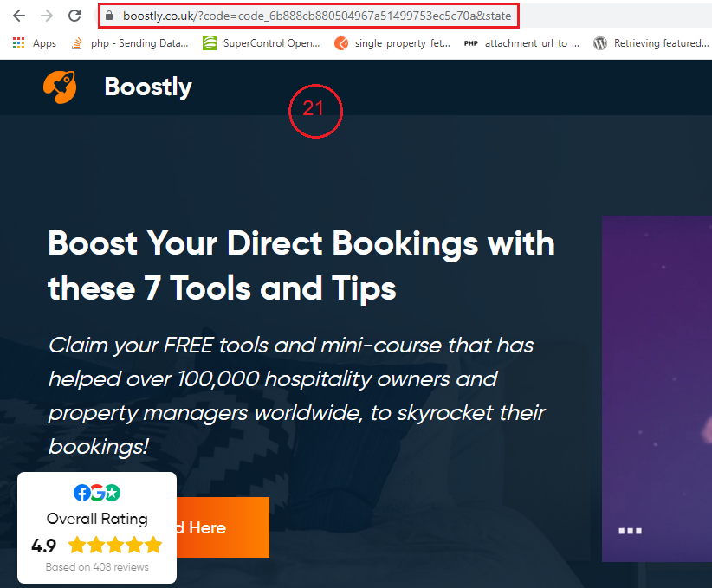This screenshot has width=712, height=588.
Task: Click the Stack Overflow bookmark icon
Action: (77, 43)
